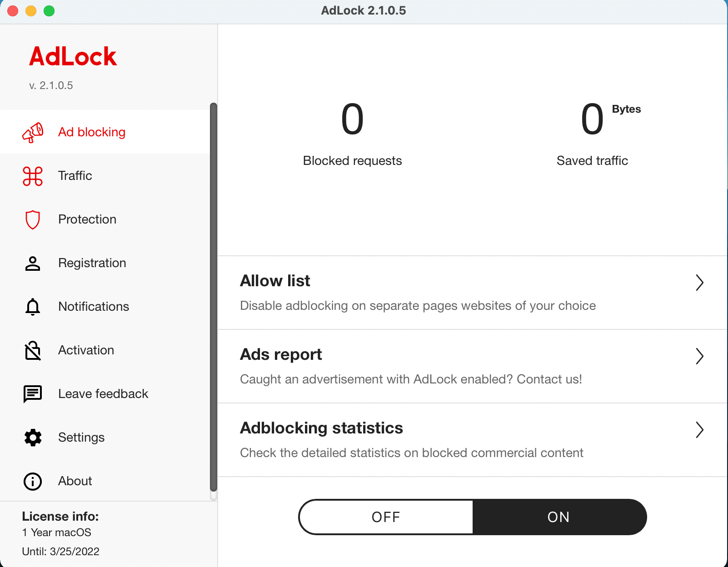Screen dimensions: 728x567
Task: Click the Traffic command-symbol icon
Action: point(33,176)
